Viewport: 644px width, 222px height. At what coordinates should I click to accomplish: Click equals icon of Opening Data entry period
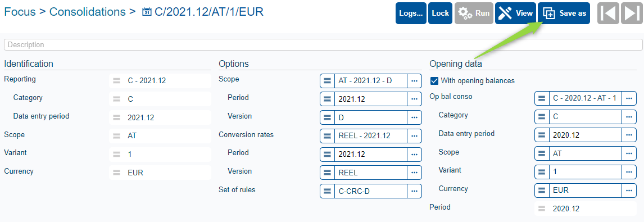click(x=542, y=135)
